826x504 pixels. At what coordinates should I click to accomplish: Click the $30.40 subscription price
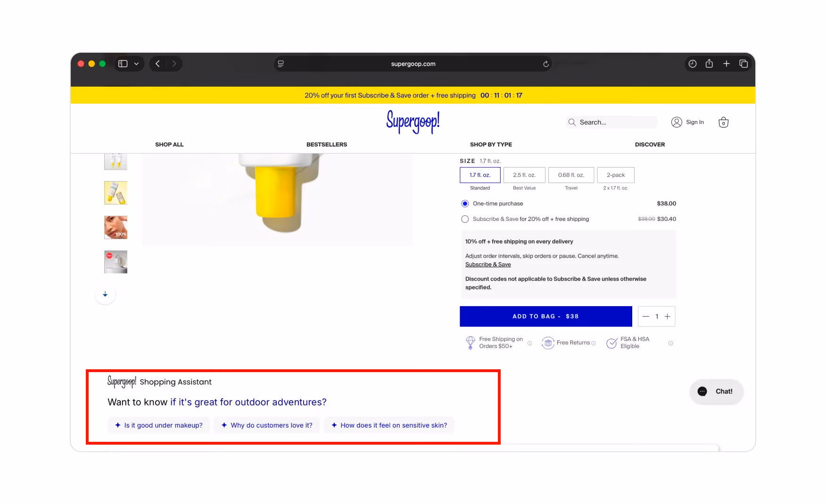(666, 219)
